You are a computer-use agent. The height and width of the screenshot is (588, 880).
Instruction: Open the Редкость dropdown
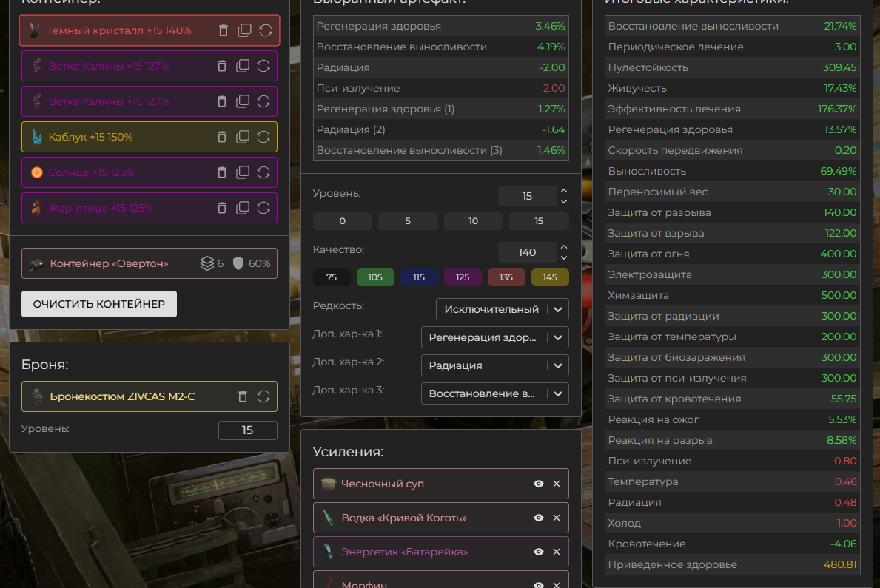[x=503, y=309]
